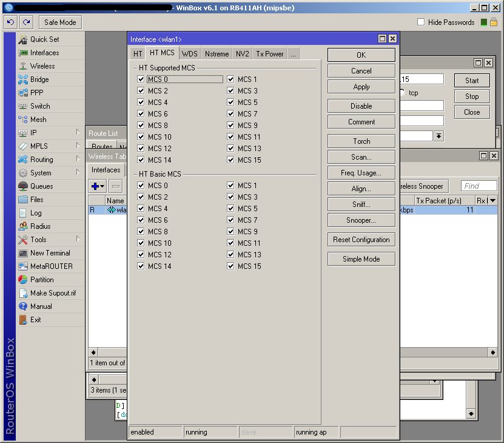Expand the Routing submenu
Screen dimensions: 504x443
coord(78,159)
